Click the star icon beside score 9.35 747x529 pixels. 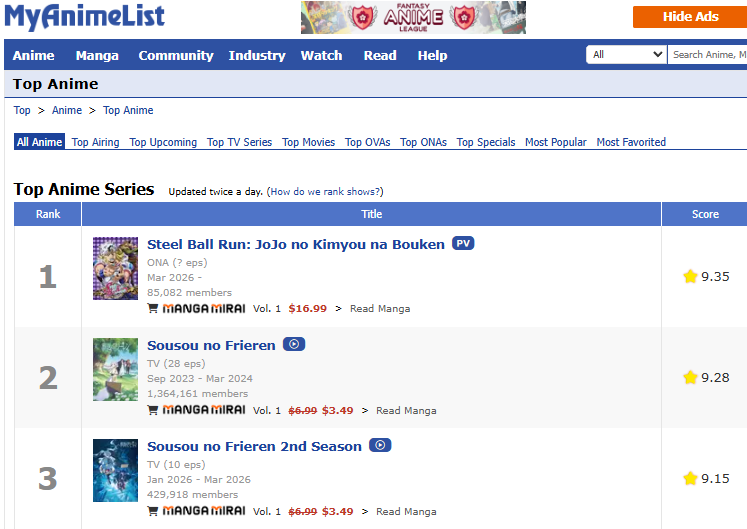pyautogui.click(x=690, y=276)
